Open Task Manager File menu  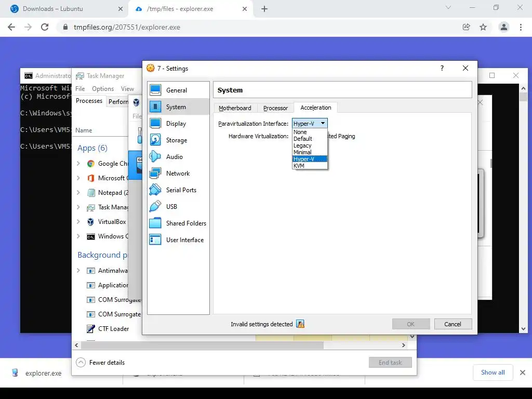(80, 88)
